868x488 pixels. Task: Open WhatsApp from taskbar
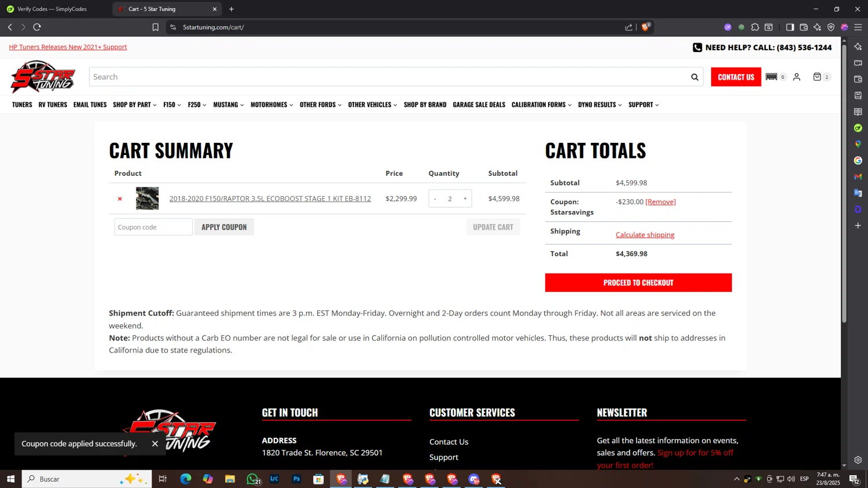[x=252, y=479]
